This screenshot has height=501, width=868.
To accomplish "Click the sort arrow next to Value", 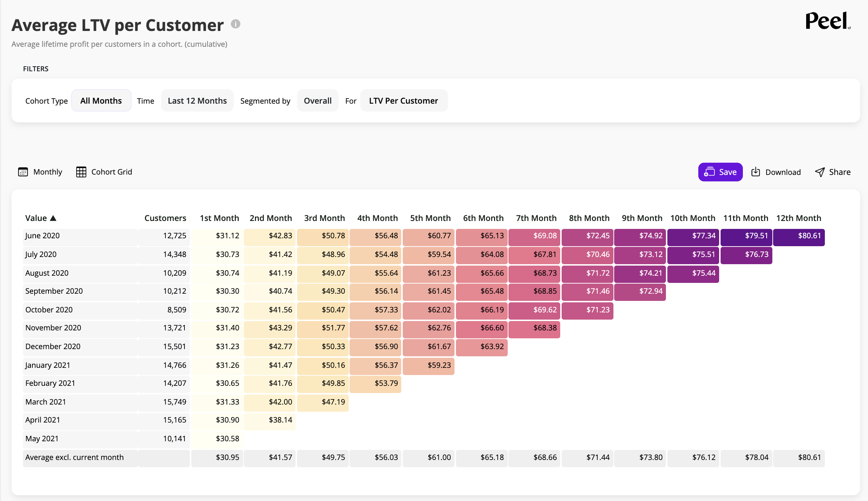I will coord(53,218).
